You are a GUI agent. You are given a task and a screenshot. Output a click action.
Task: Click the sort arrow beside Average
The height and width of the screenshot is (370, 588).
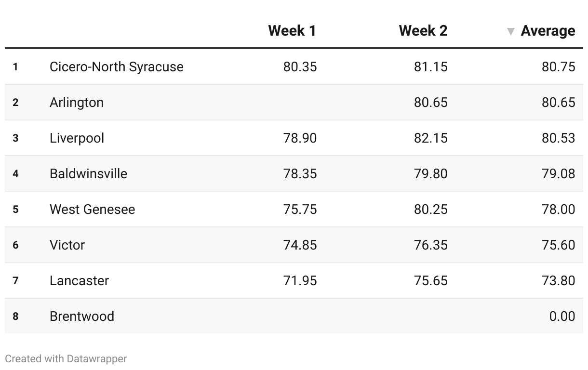[511, 32]
